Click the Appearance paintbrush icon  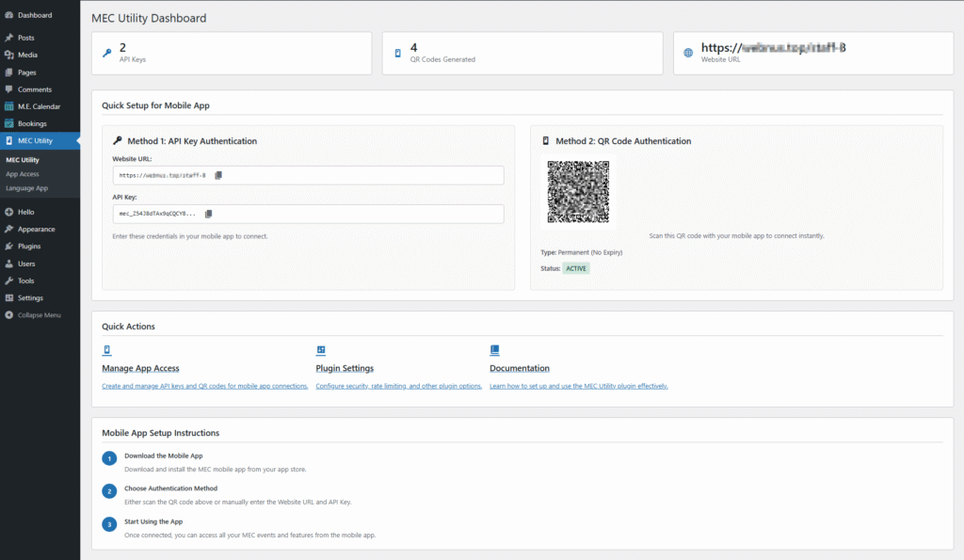point(9,230)
